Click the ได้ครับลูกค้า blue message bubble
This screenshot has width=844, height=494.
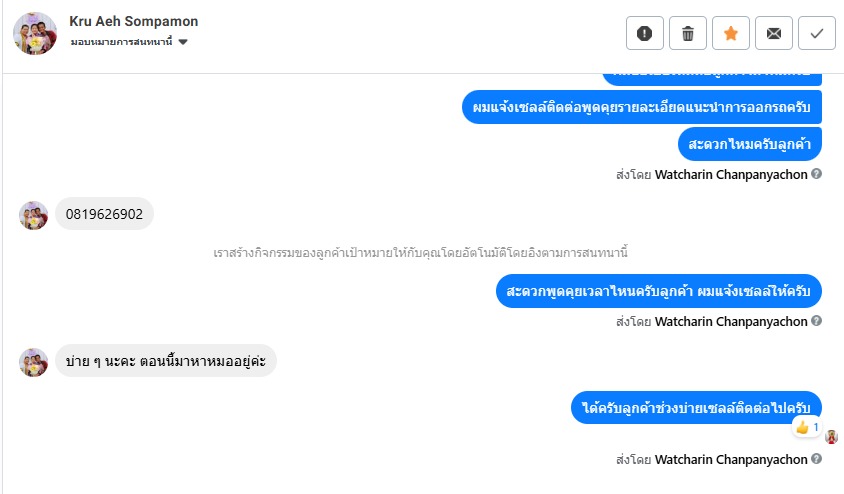(698, 407)
